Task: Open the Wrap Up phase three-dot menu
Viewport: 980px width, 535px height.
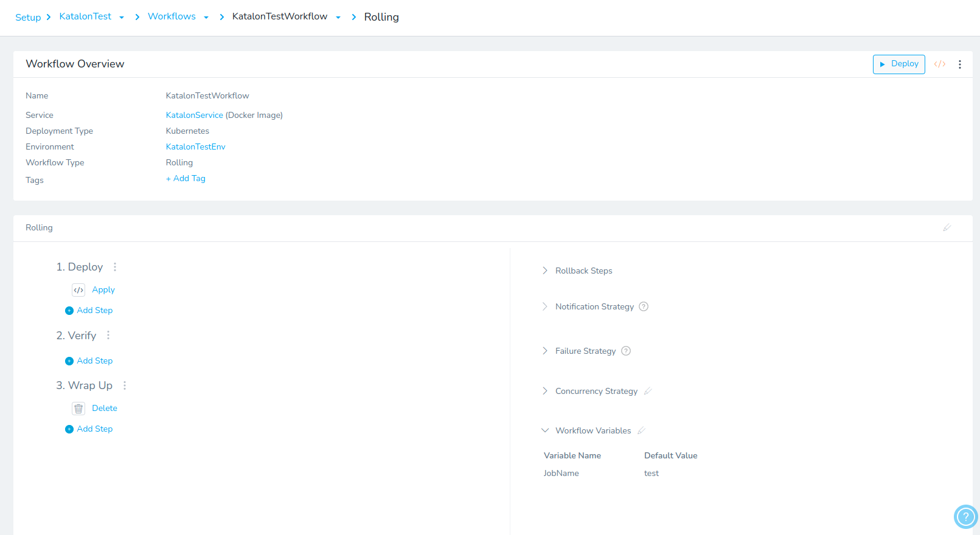Action: tap(125, 385)
